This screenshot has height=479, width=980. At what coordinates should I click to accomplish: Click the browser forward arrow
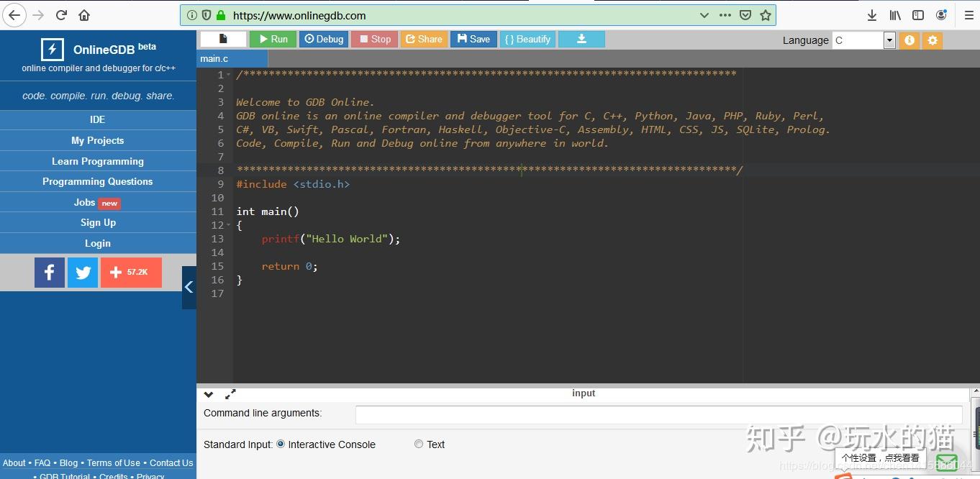[38, 15]
